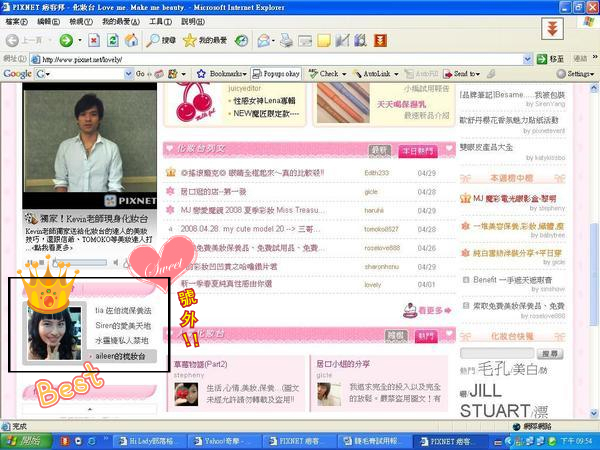Click the large FlashGet drop arrow icon
The height and width of the screenshot is (450, 600).
click(552, 28)
